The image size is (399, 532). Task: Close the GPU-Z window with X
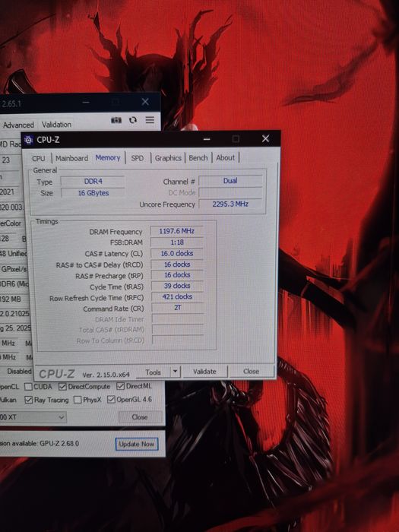tap(145, 102)
